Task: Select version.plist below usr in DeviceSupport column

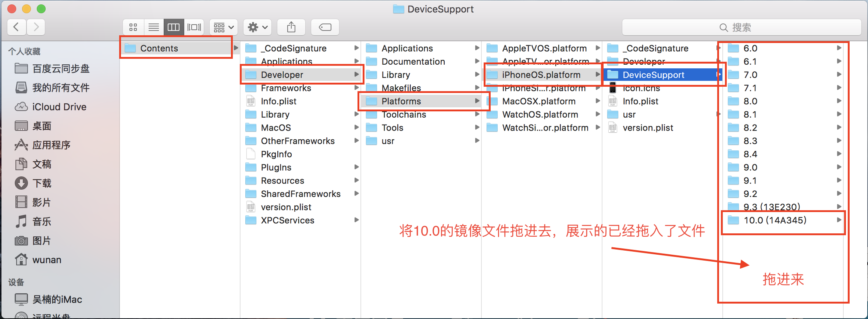Action: pos(662,128)
